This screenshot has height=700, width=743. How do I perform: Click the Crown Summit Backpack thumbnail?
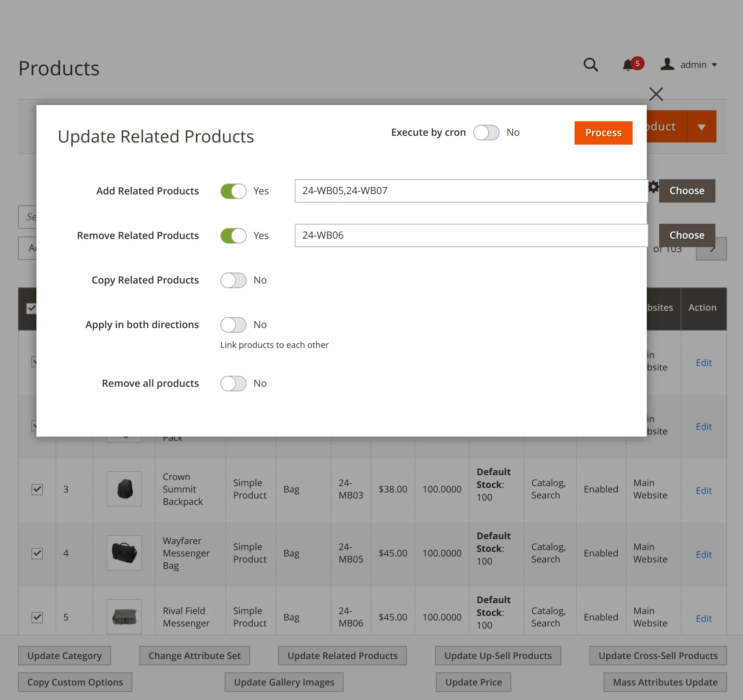coord(124,489)
